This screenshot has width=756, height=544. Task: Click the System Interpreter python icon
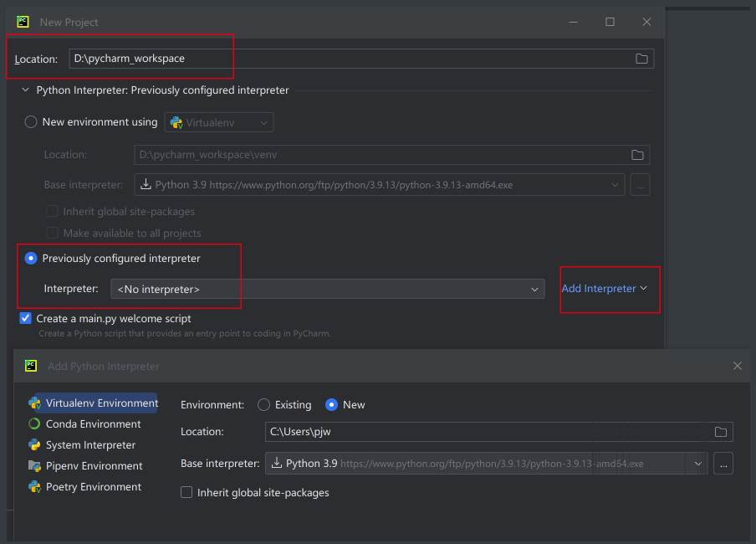pyautogui.click(x=34, y=445)
